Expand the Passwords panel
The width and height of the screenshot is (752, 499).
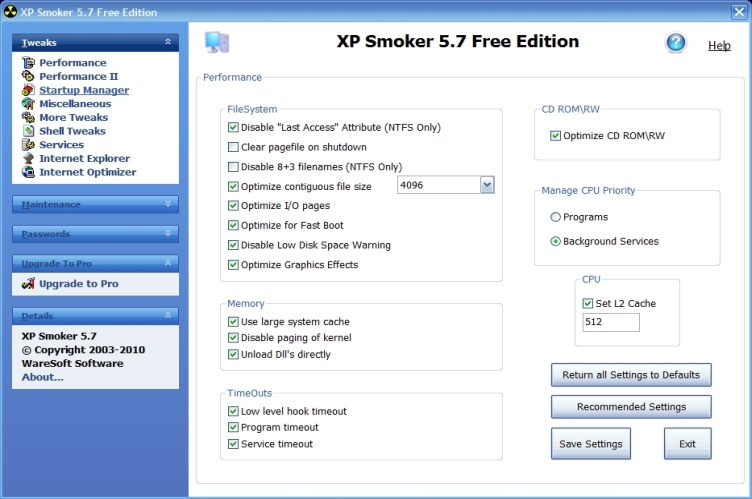coord(95,234)
